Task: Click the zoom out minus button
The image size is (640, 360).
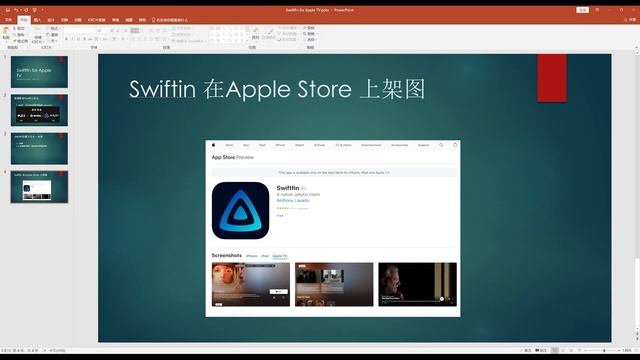Action: 586,350
